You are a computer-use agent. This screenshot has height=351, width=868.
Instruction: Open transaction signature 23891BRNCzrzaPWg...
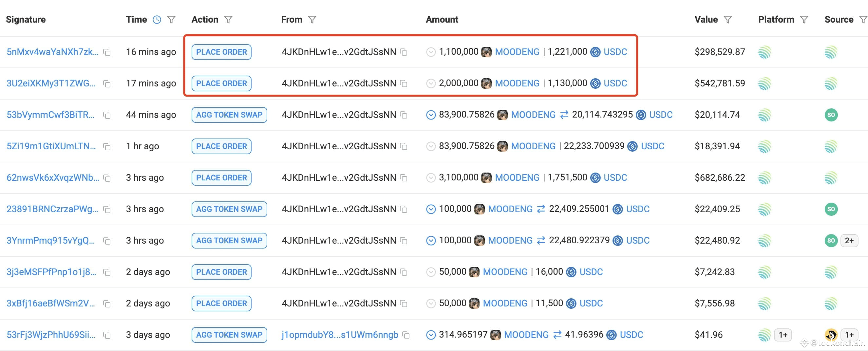click(x=52, y=209)
